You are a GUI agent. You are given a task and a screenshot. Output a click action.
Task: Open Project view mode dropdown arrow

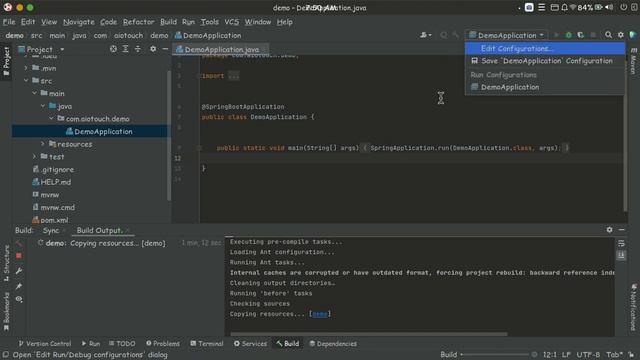(62, 49)
